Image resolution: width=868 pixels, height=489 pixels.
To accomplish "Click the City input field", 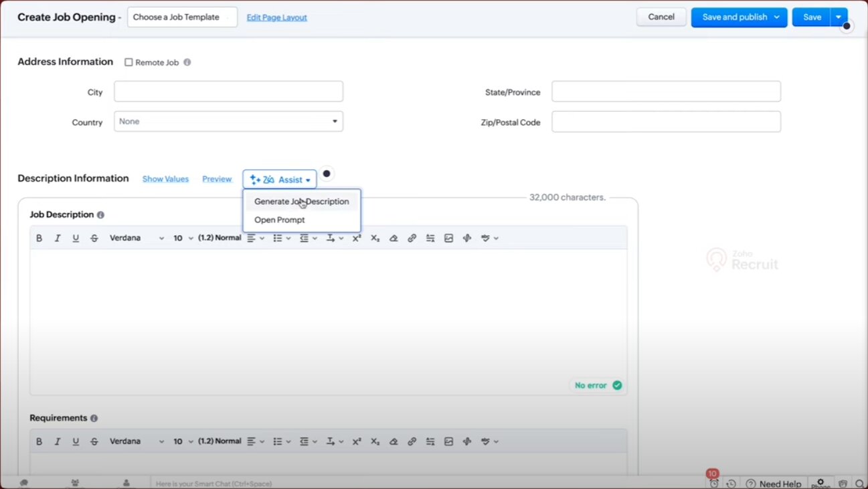I will [x=228, y=92].
